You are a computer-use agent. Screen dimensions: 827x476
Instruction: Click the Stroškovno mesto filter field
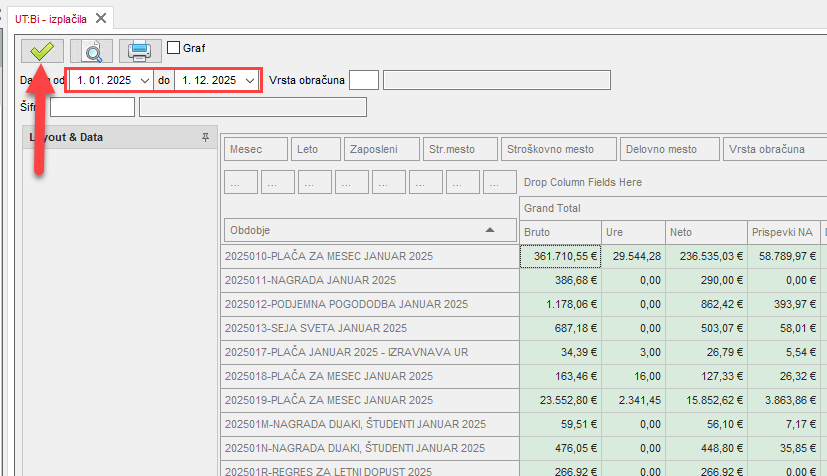(x=559, y=149)
